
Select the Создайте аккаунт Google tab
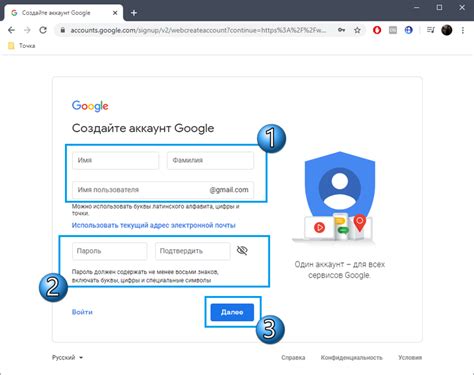tap(63, 13)
